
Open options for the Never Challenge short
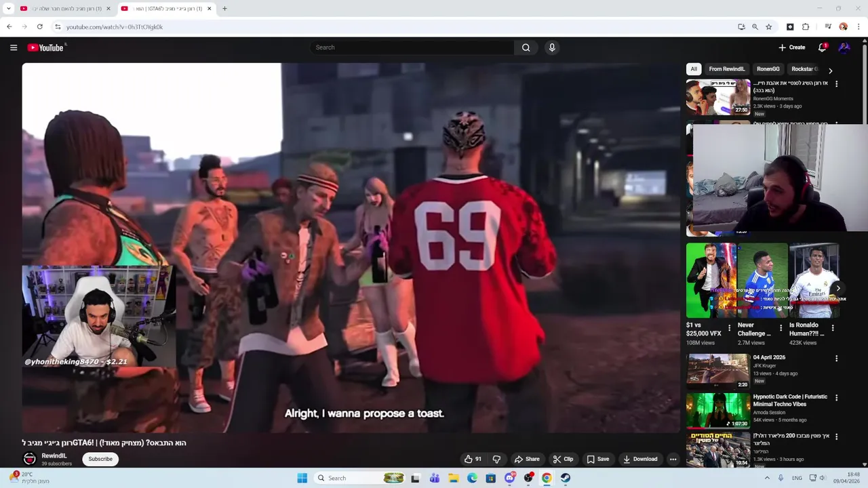pyautogui.click(x=781, y=328)
